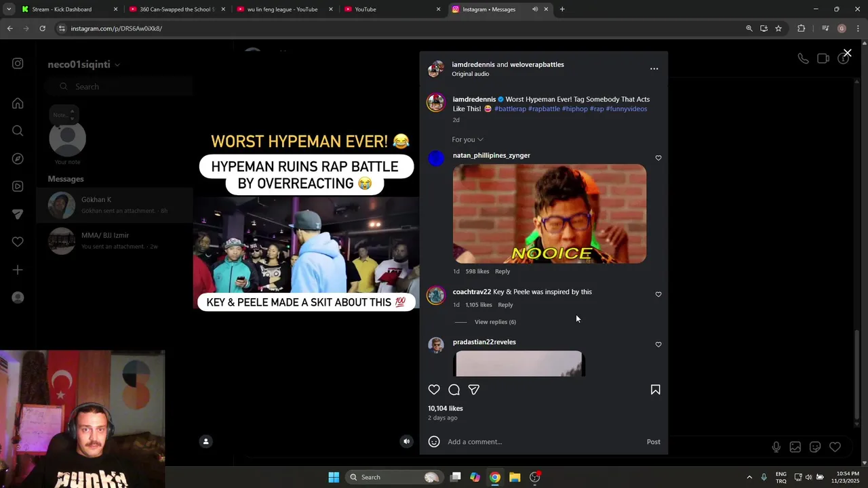868x488 pixels.
Task: Open the MMA/ BJJ Izmir conversation
Action: pyautogui.click(x=115, y=241)
